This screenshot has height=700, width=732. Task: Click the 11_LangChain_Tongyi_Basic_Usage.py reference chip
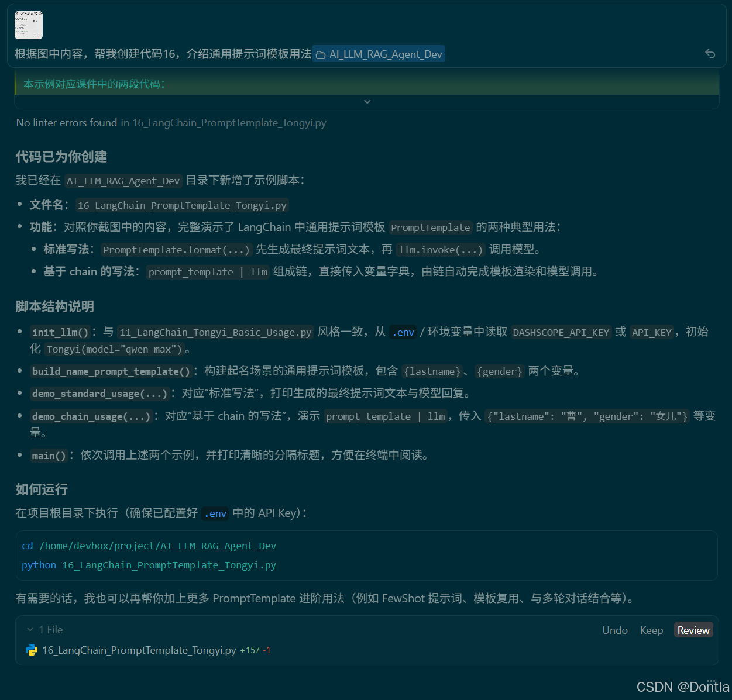[x=215, y=332]
